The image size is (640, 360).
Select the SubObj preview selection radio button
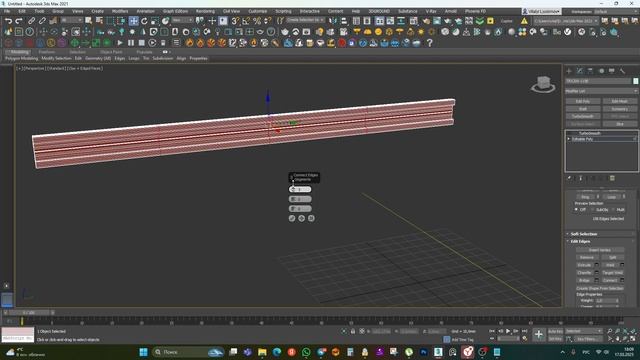[x=593, y=209]
